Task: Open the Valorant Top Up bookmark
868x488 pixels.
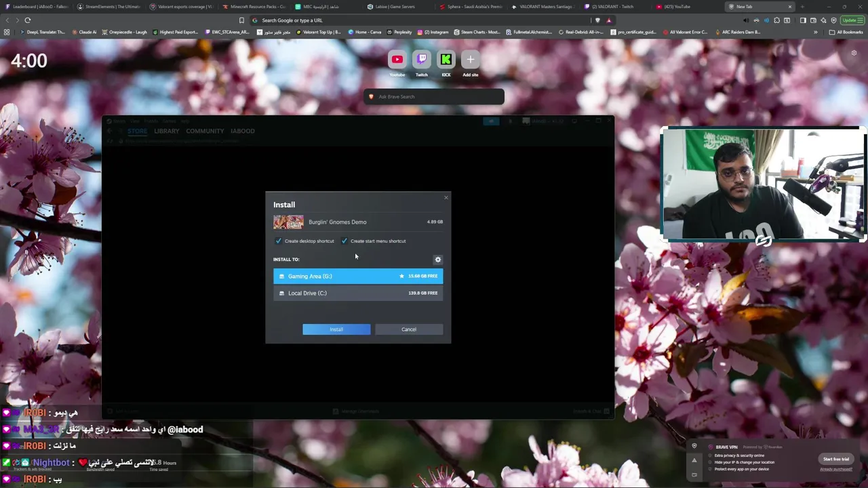Action: pyautogui.click(x=319, y=32)
